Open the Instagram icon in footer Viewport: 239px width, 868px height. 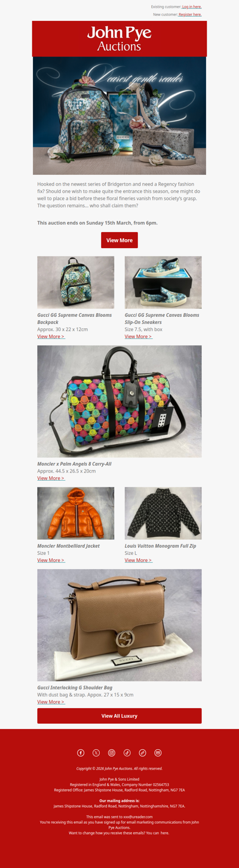(x=112, y=753)
